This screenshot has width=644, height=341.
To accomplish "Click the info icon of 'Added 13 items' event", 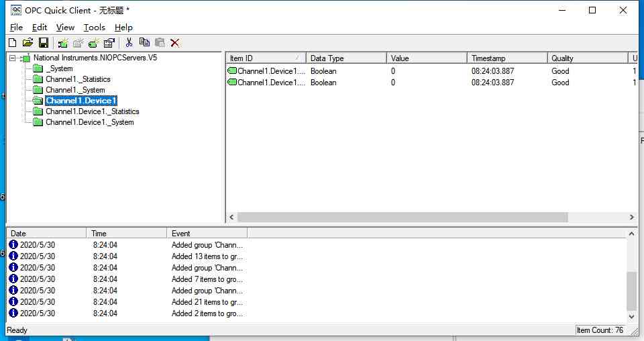I will (13, 256).
